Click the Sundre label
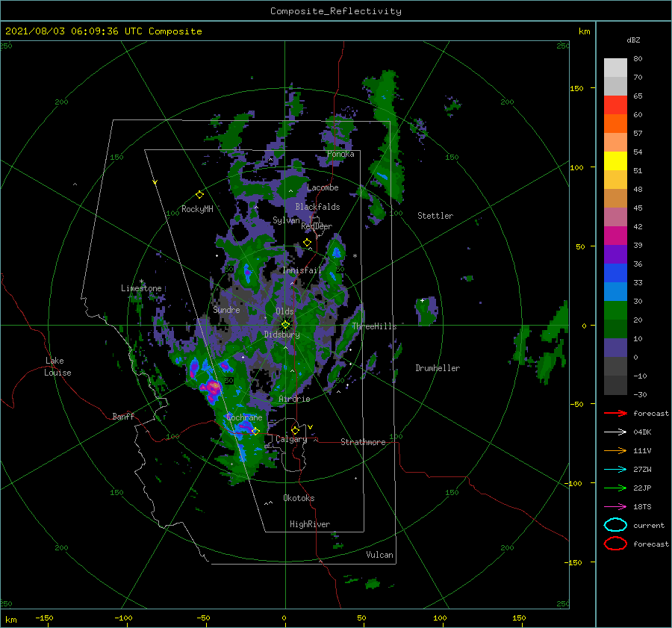Screen dimensions: 672x628 point(226,309)
